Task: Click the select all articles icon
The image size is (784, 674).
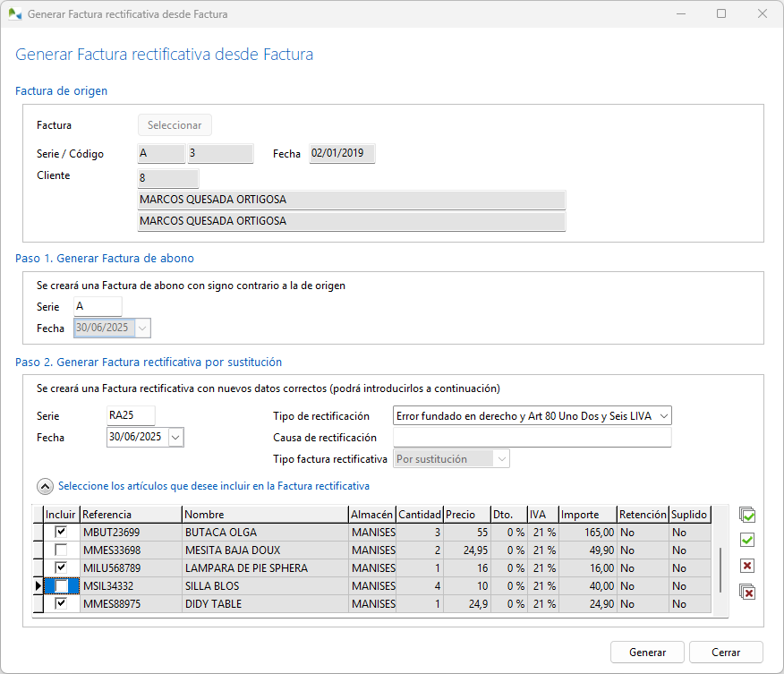Action: pos(747,515)
